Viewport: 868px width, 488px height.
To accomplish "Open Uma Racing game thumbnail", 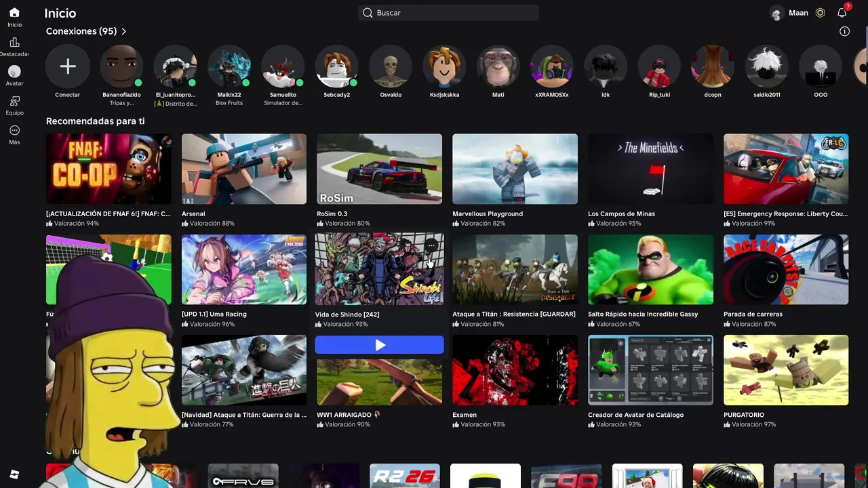I will click(x=244, y=270).
